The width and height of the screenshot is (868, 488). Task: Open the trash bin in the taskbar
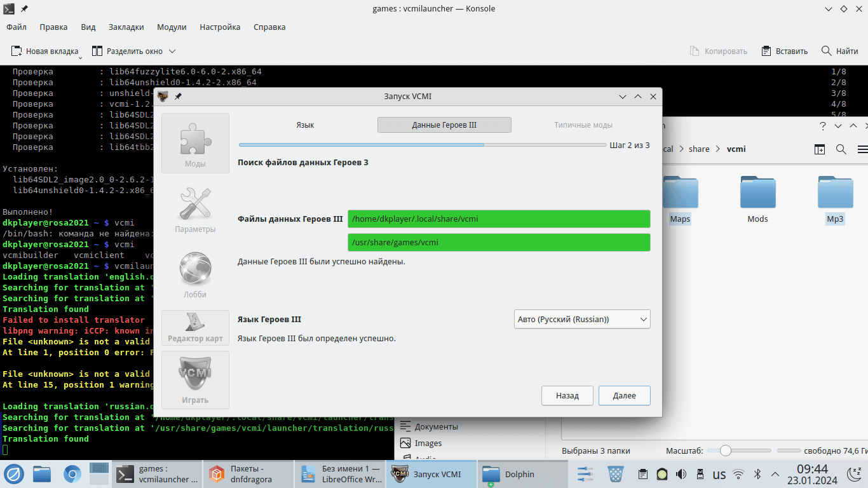pyautogui.click(x=616, y=474)
